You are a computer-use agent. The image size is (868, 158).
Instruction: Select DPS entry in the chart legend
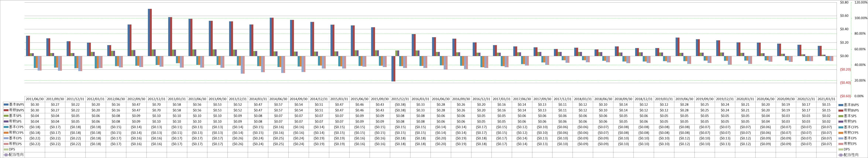844,149
